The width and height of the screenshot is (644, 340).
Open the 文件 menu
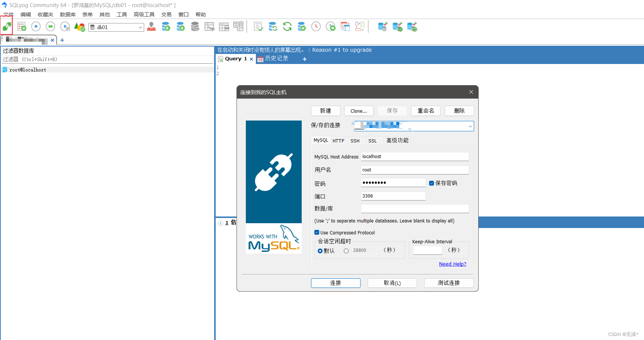tap(9, 15)
